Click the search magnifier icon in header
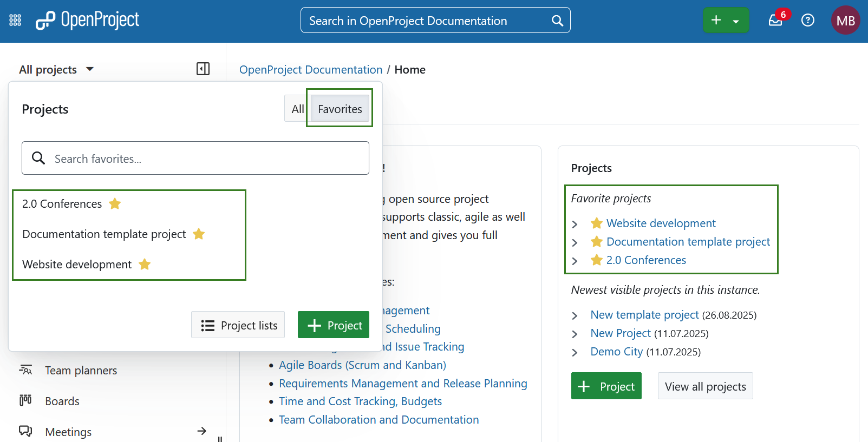The image size is (868, 442). pyautogui.click(x=557, y=21)
